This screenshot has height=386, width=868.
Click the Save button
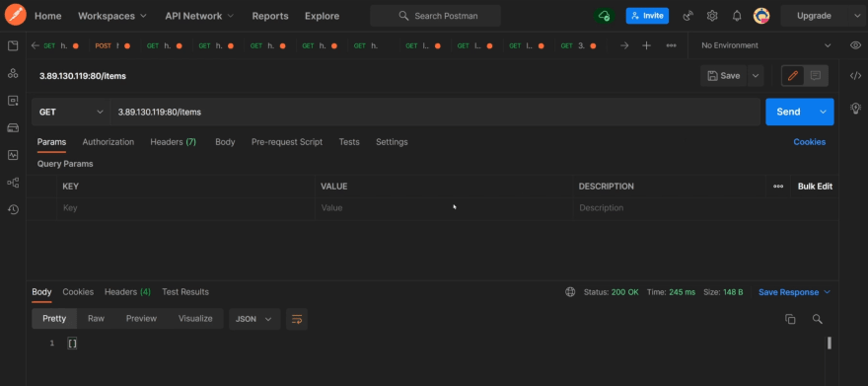point(724,76)
